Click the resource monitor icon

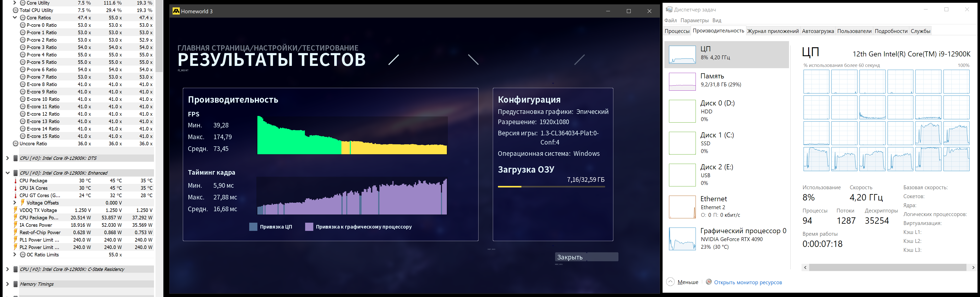coord(709,282)
